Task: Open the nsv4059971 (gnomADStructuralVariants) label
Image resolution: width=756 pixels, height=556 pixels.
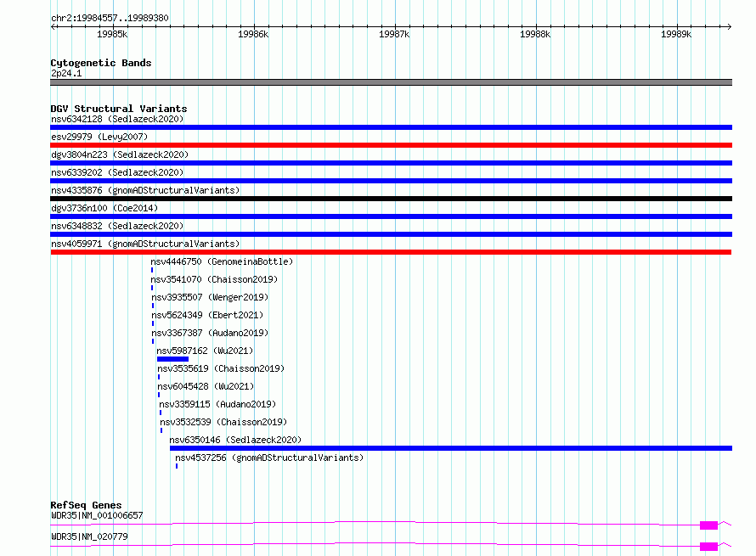Action: point(145,244)
